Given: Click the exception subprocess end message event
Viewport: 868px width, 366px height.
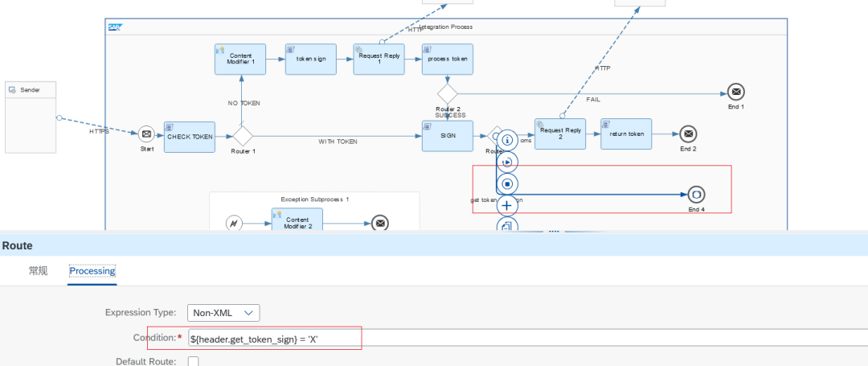Looking at the screenshot, I should tap(379, 223).
